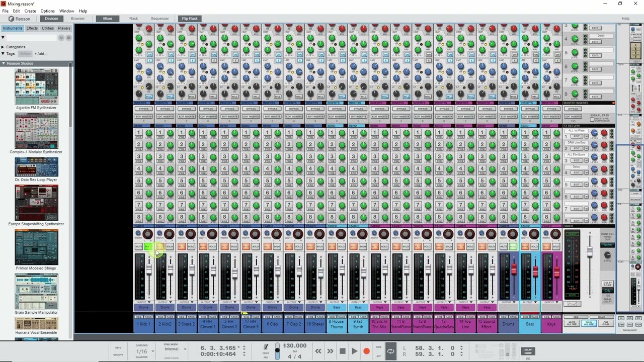Screen dimensions: 644x362
Task: Rewind the song position
Action: coord(318,351)
